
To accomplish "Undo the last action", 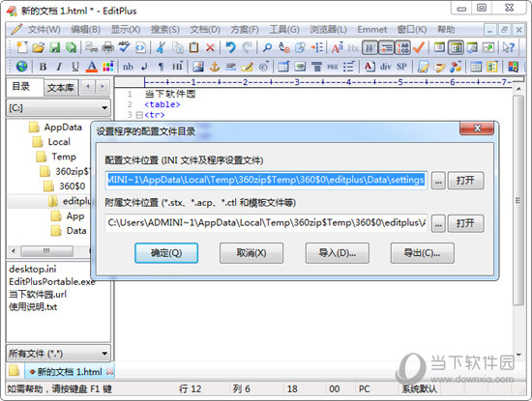I will pyautogui.click(x=231, y=47).
